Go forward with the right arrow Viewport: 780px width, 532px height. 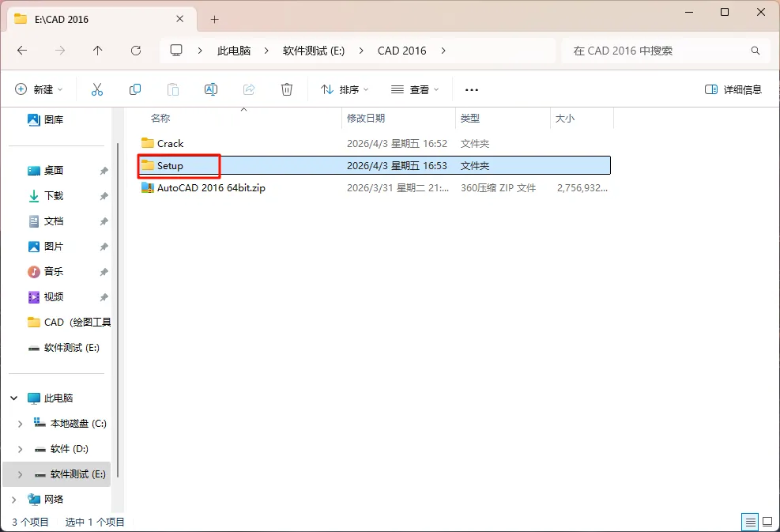(60, 51)
